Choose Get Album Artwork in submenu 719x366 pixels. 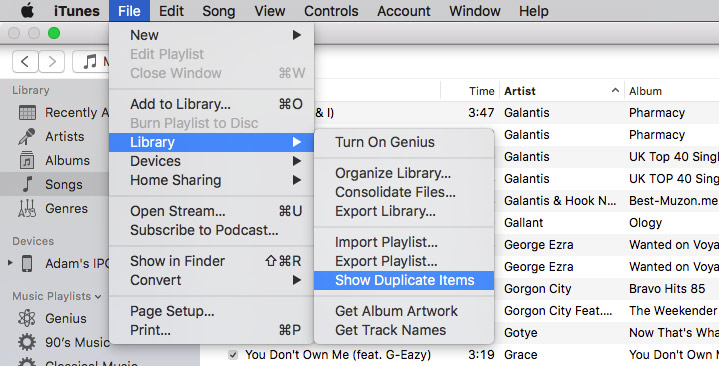click(x=404, y=311)
